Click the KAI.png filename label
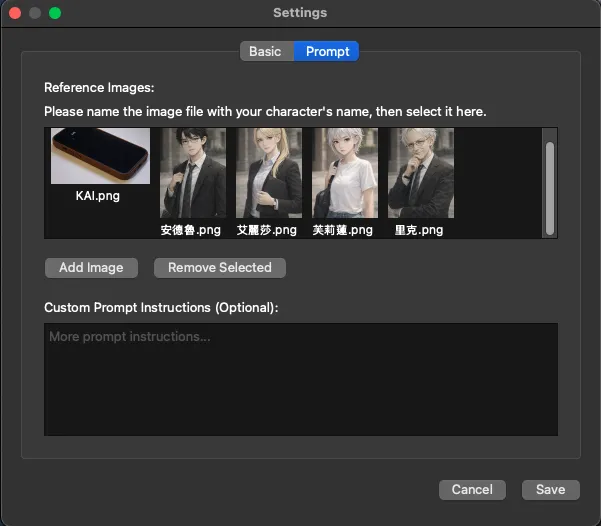Viewport: 601px width, 526px height. pos(98,196)
